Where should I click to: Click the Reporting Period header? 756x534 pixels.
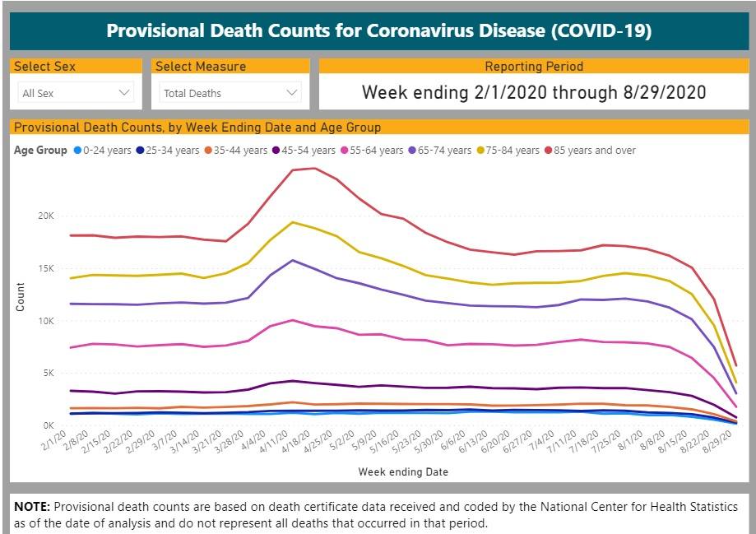click(535, 67)
